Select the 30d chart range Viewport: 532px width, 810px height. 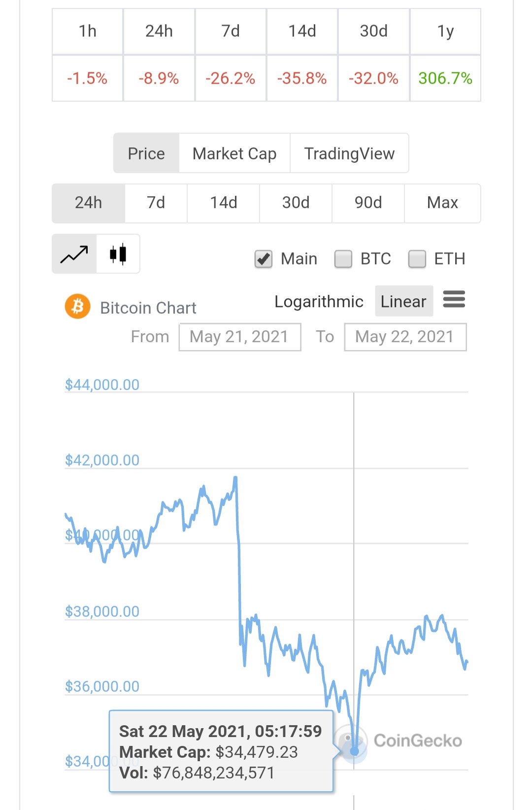(x=296, y=203)
